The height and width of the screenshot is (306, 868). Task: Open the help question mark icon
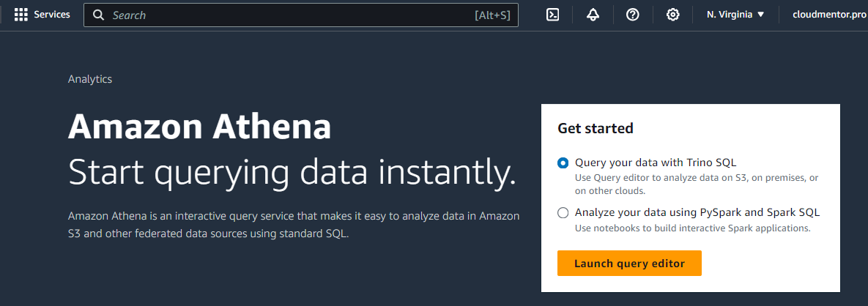point(633,15)
